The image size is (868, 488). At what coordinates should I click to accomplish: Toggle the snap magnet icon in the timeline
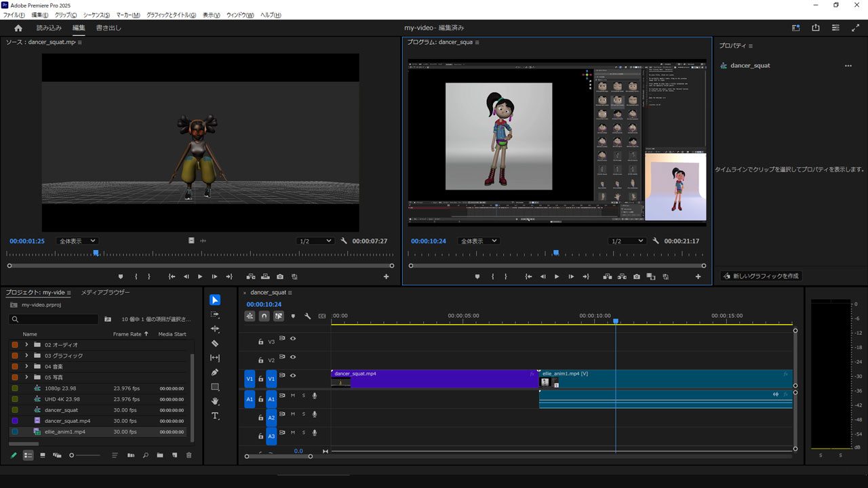pyautogui.click(x=264, y=316)
